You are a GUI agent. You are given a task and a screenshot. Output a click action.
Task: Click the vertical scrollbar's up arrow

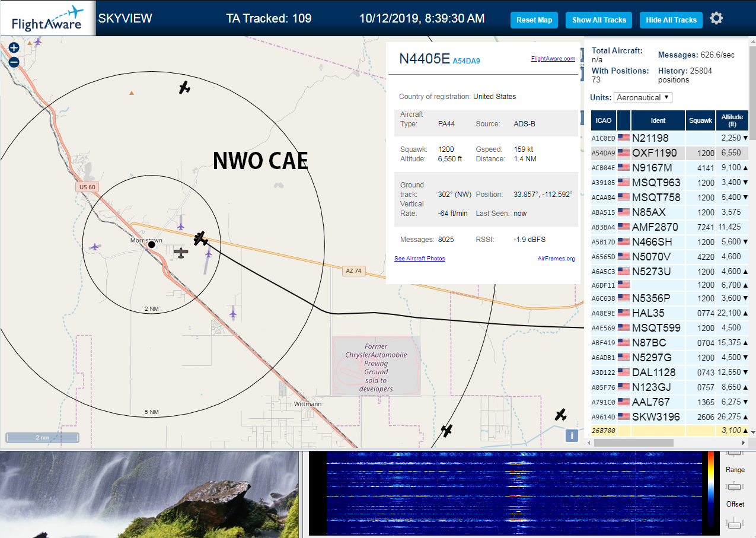coord(752,42)
